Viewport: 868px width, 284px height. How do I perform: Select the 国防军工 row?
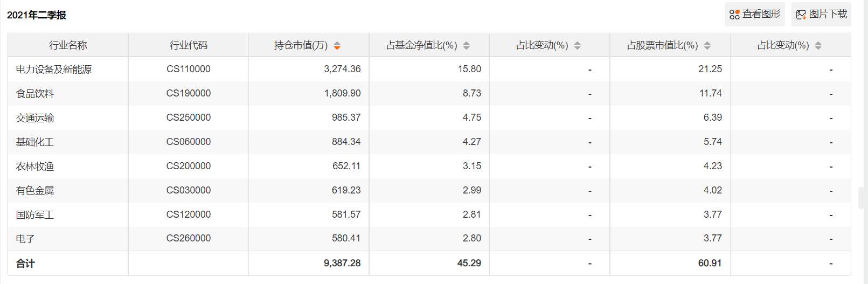429,214
